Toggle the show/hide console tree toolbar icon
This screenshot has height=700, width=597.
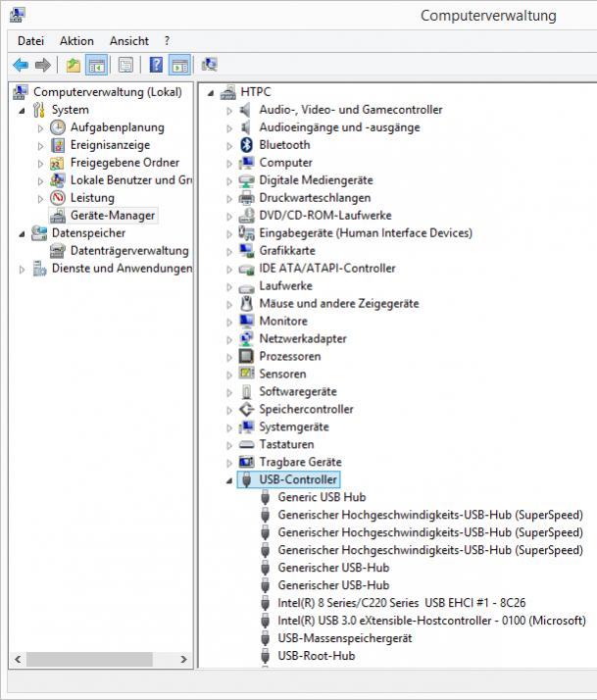coord(96,65)
